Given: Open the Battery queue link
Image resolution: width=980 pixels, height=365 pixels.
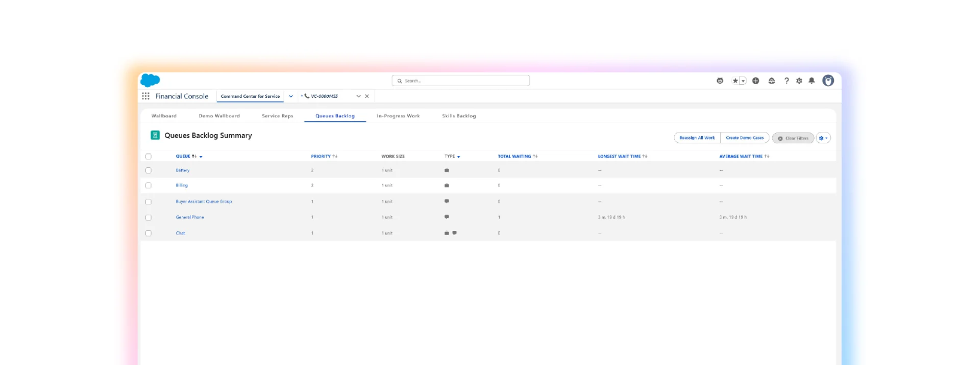Looking at the screenshot, I should (x=183, y=170).
